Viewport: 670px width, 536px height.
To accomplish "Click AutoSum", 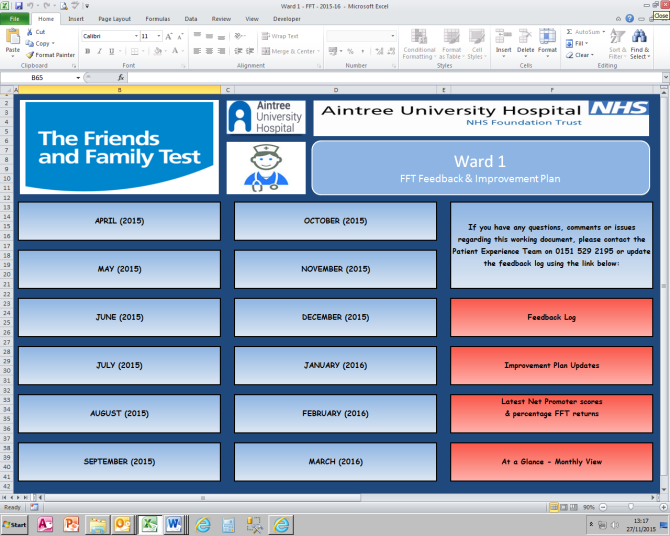I will [x=585, y=32].
